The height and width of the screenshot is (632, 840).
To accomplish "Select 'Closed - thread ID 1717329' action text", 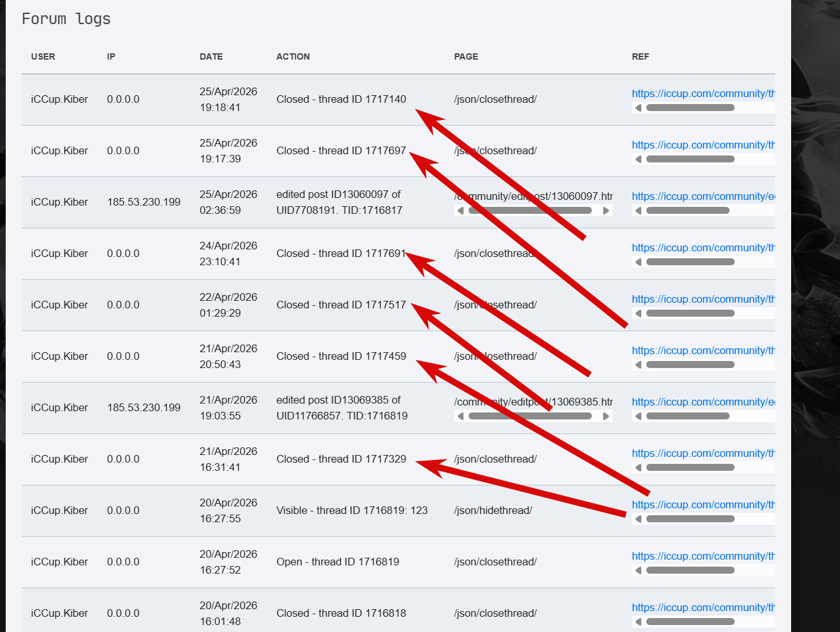I will pos(342,459).
